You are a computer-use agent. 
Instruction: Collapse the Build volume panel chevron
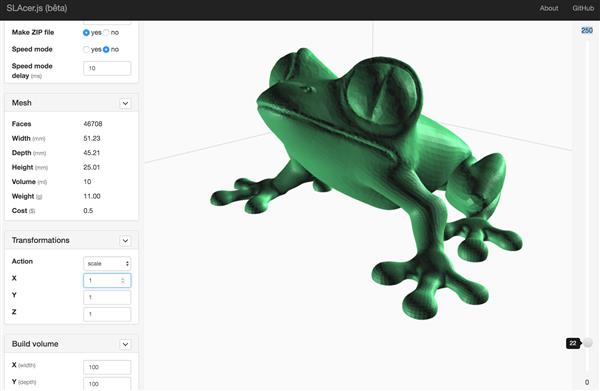[x=125, y=344]
